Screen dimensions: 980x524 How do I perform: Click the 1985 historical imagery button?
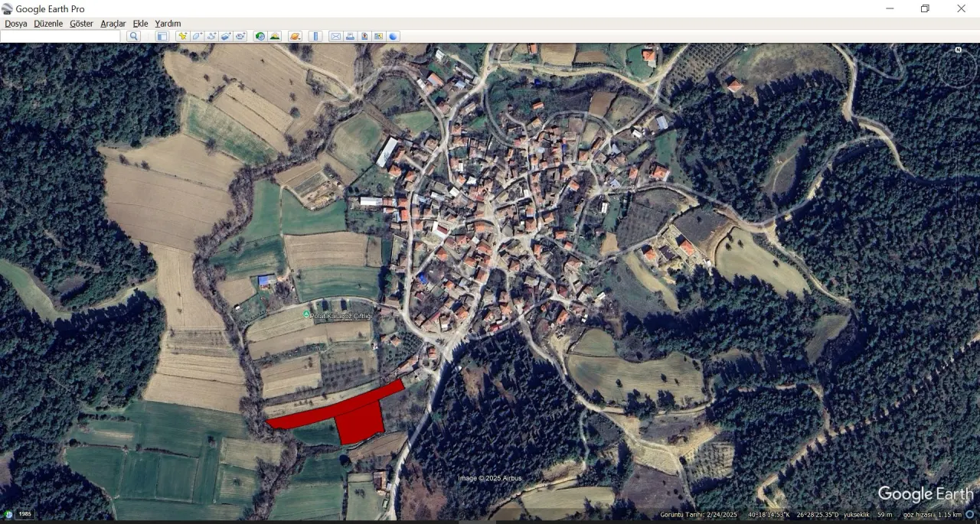[x=25, y=514]
